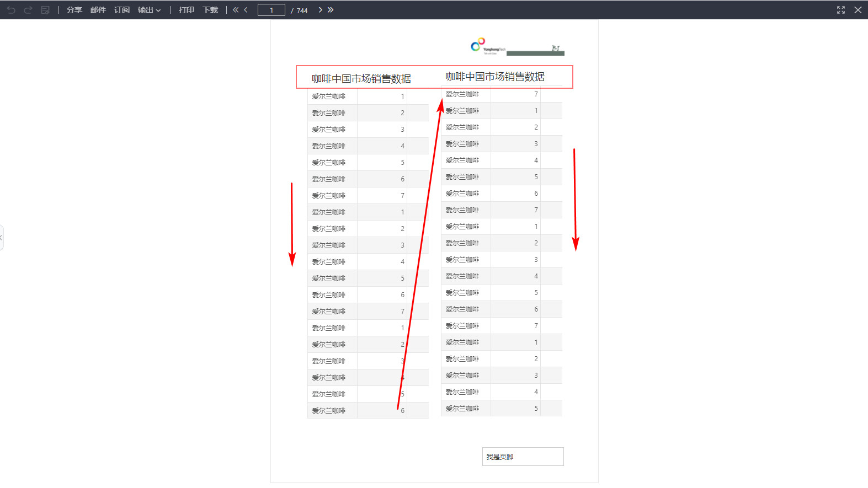
Task: Click total page count 744 label
Action: [x=302, y=10]
